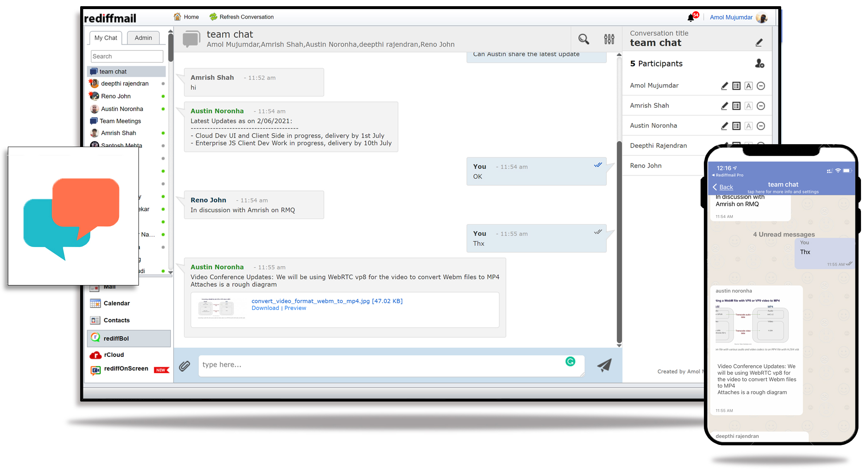Toggle the admin 'A' badge for Amrish Shah

(749, 106)
